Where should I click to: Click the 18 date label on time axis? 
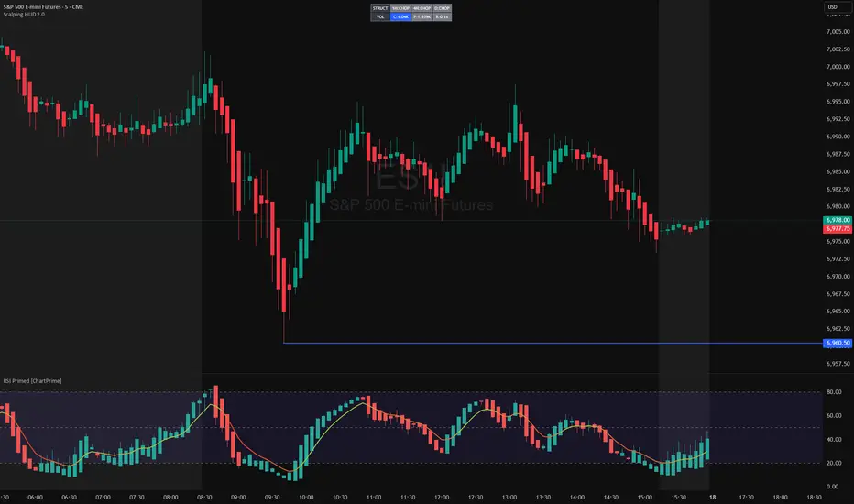[x=712, y=497]
